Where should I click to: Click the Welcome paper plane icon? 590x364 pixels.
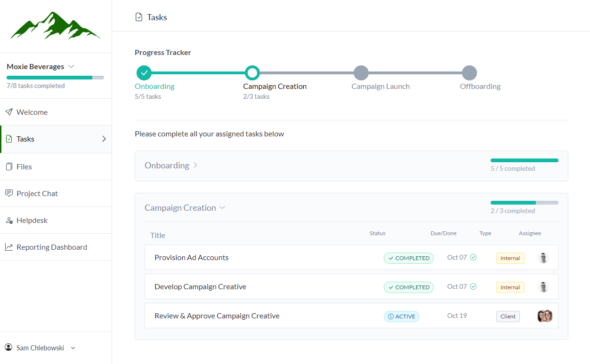(9, 112)
